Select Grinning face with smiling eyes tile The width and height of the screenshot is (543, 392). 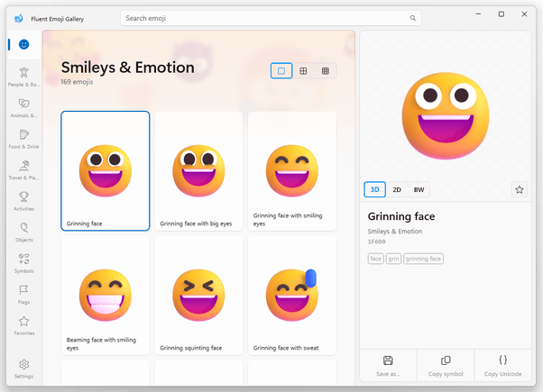(292, 171)
